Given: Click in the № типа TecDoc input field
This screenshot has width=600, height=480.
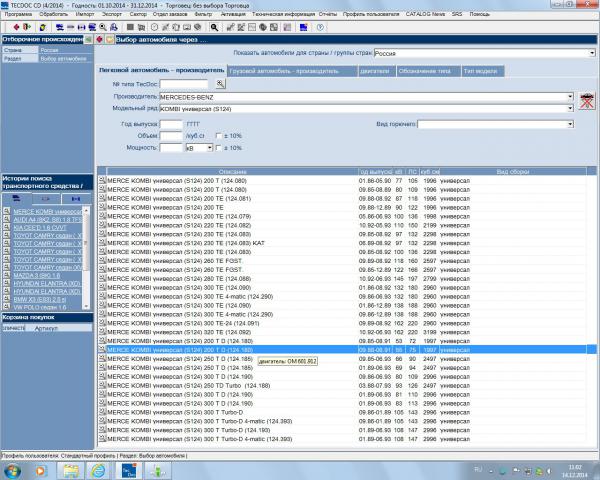Looking at the screenshot, I should pyautogui.click(x=184, y=84).
